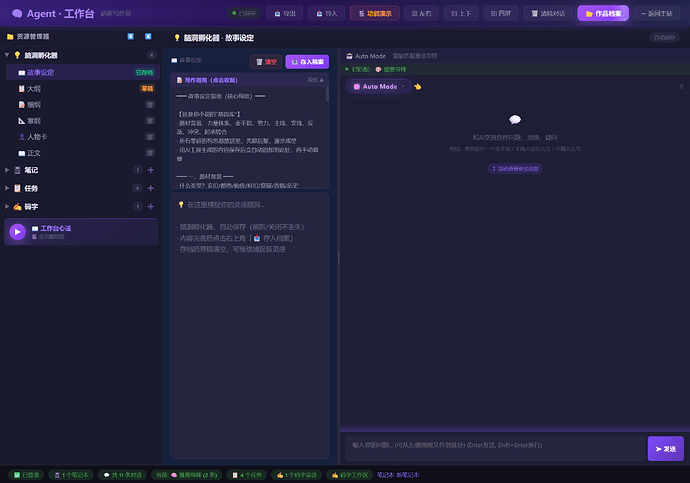Screen dimensions: 690x483
Task: Click the inspiration text area 在这里捕捉你的灵感脑洞
Action: pyautogui.click(x=250, y=326)
